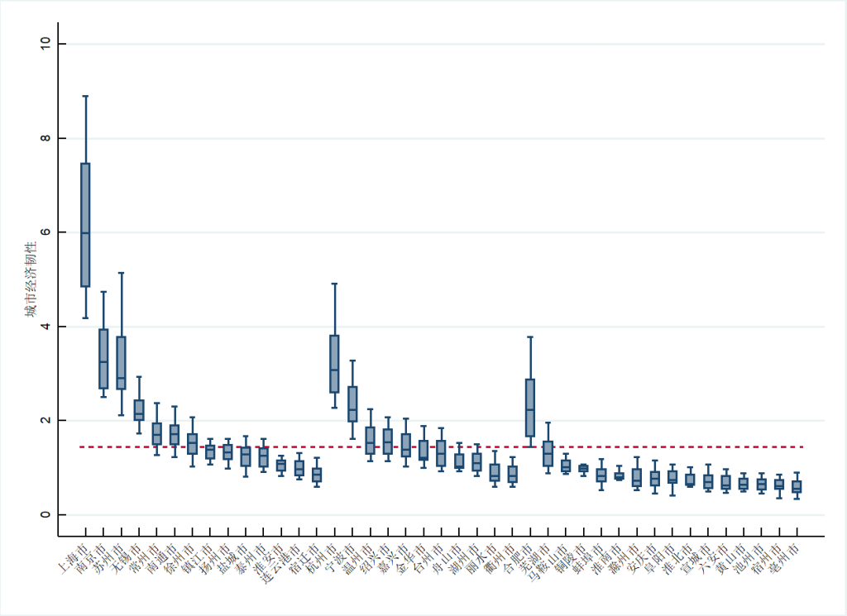Select the x-axis label 淮安市
This screenshot has height=616, width=847.
pyautogui.click(x=269, y=559)
